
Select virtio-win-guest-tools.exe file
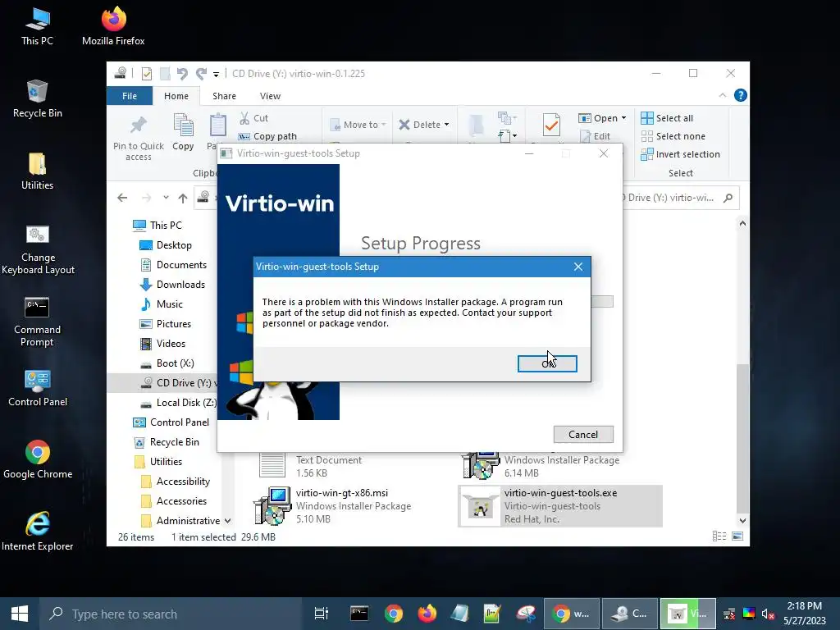tap(559, 506)
